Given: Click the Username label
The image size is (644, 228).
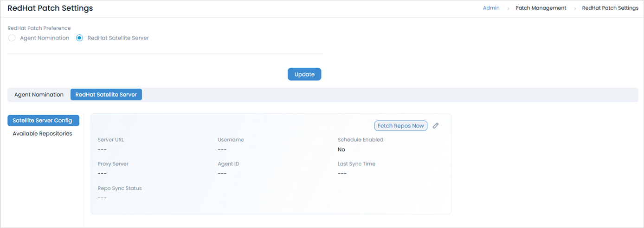Looking at the screenshot, I should point(231,140).
